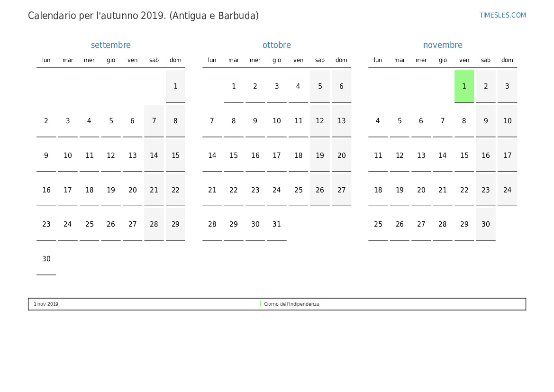Choose 15 October in the calendar

(234, 155)
